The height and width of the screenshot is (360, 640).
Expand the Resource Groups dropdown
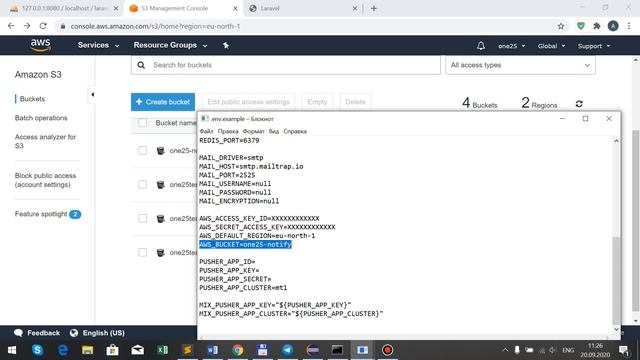170,45
